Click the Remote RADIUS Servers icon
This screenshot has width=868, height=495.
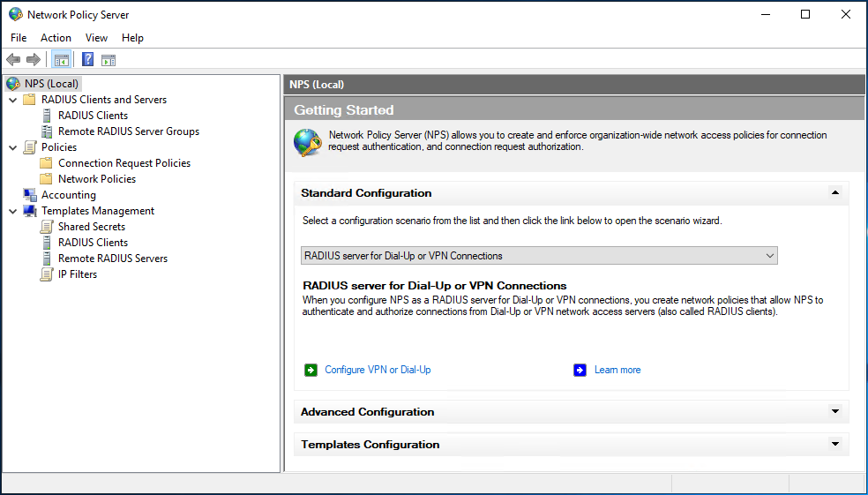tap(47, 259)
